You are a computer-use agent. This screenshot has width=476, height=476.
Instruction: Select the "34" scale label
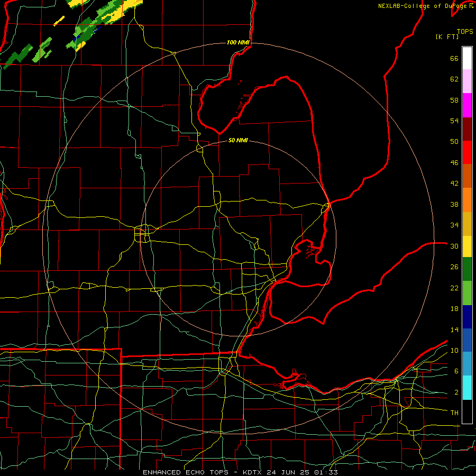454,225
